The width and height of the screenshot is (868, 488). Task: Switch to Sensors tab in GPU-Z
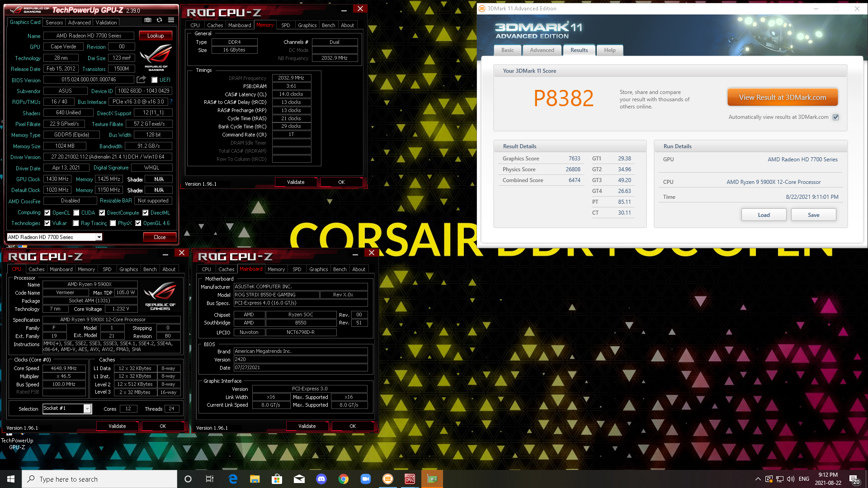(x=54, y=22)
